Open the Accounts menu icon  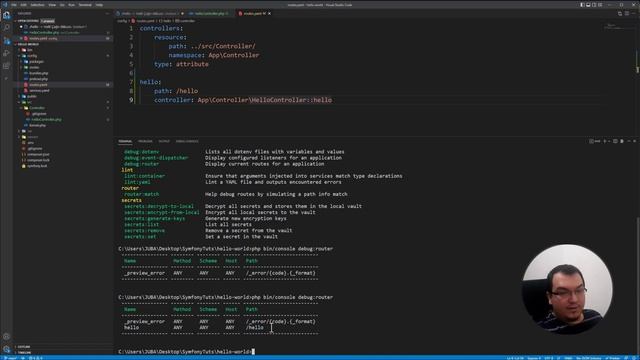6,337
